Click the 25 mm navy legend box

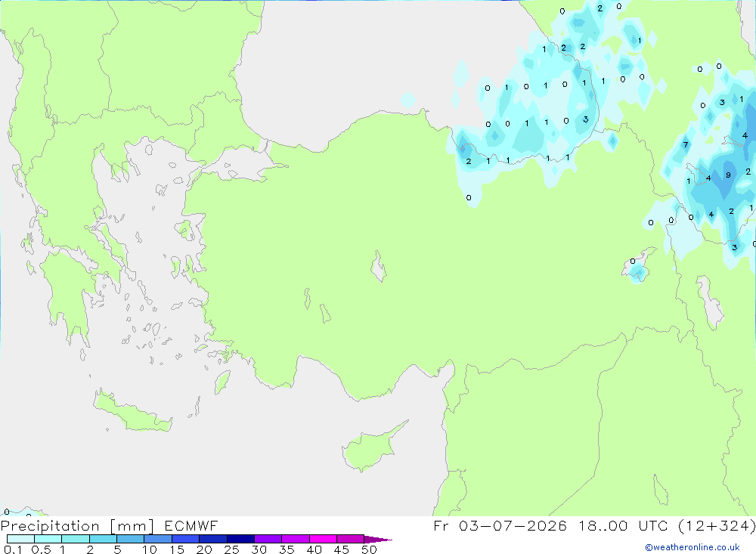(x=240, y=539)
